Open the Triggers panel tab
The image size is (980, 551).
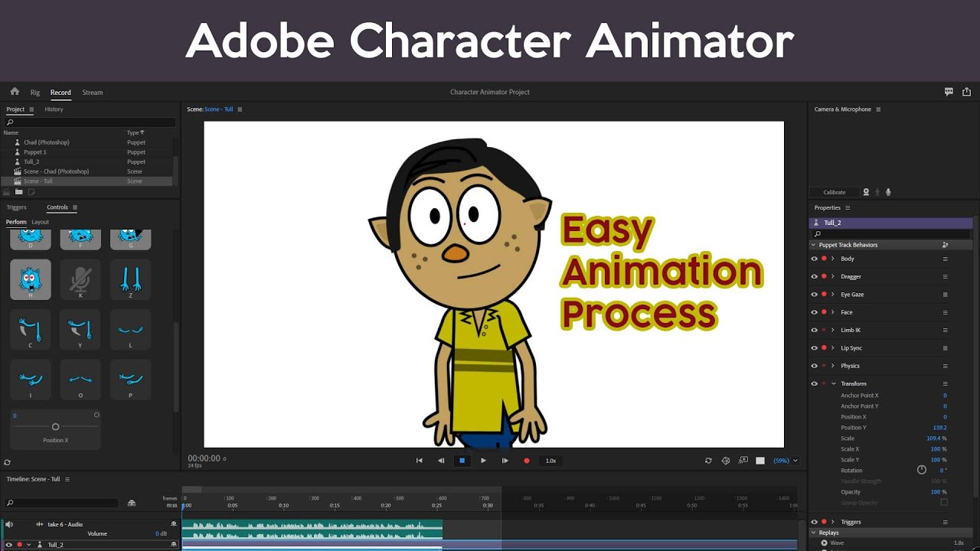tap(17, 207)
